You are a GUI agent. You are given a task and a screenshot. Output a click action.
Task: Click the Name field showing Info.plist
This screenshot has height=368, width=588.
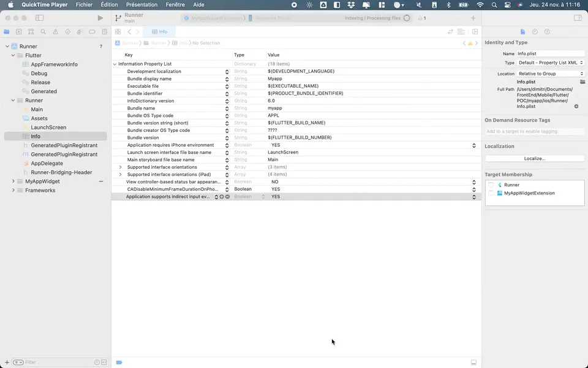(551, 54)
